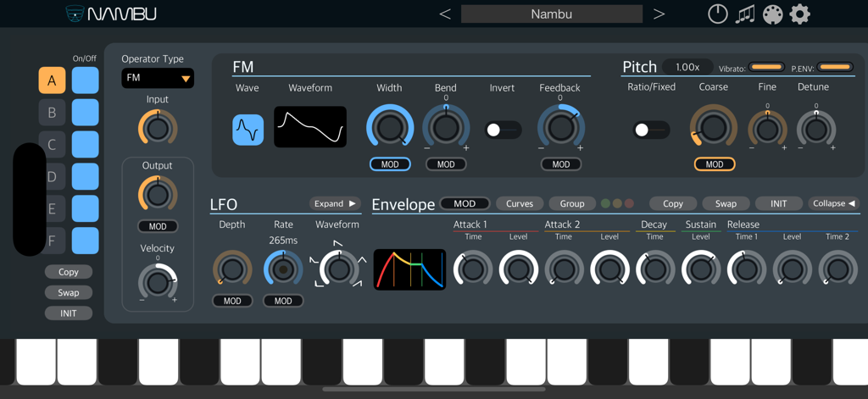Click the FM waveform display
Image resolution: width=868 pixels, height=399 pixels.
[x=310, y=127]
